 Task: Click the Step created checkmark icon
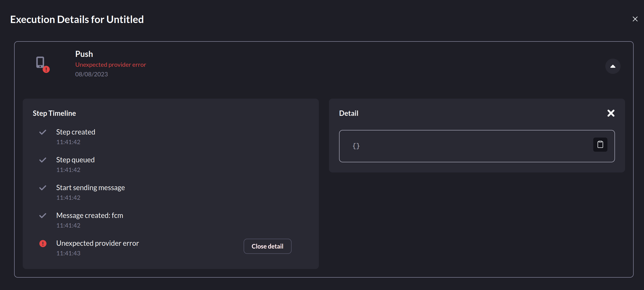point(43,132)
